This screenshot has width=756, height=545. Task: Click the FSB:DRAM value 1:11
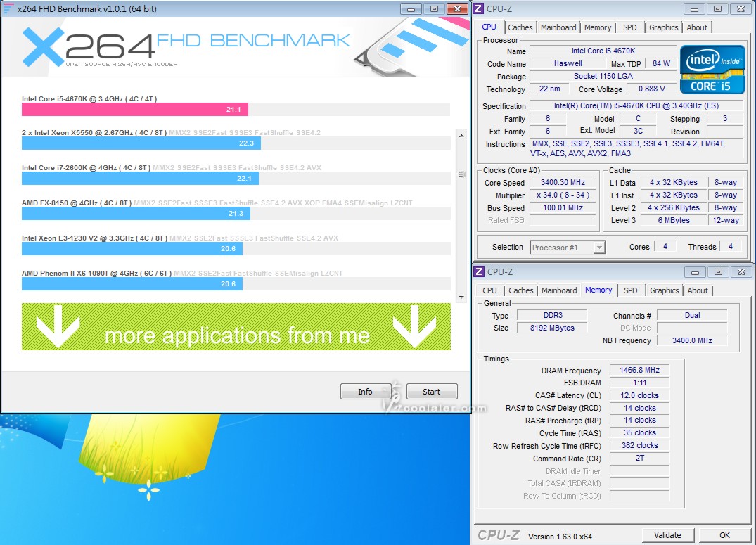coord(639,383)
